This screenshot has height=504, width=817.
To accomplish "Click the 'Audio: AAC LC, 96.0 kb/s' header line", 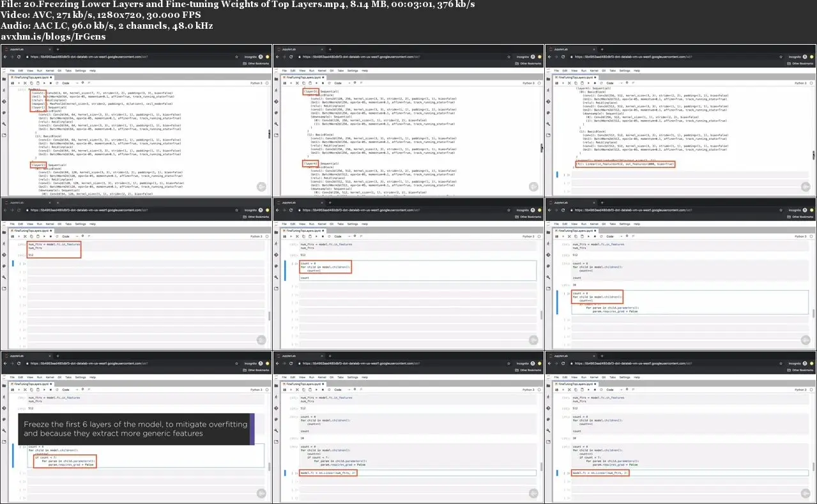I will tap(107, 26).
